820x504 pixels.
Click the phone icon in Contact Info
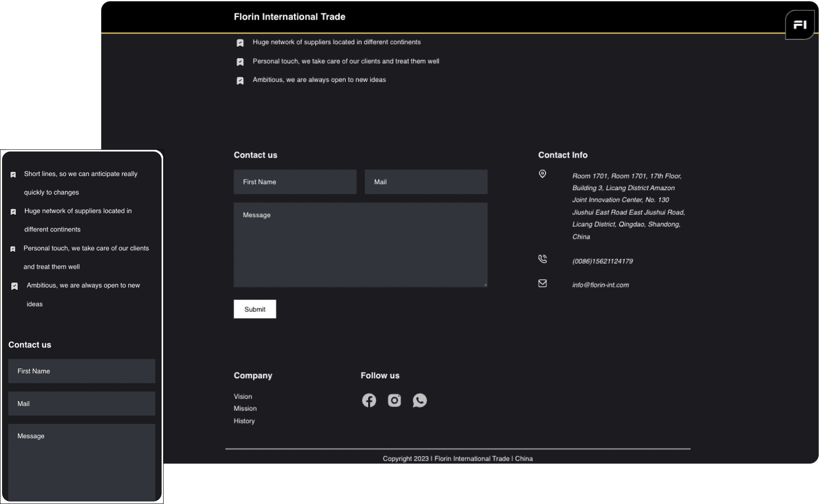point(542,259)
